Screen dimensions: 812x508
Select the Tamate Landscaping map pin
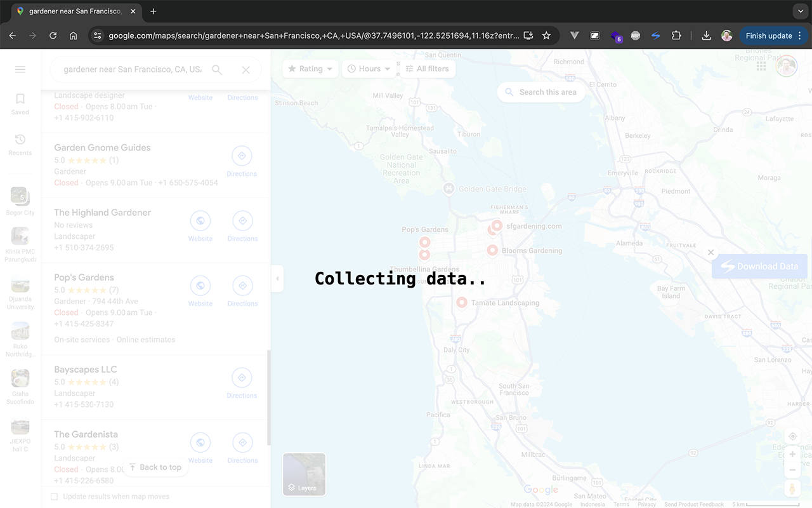(x=461, y=302)
